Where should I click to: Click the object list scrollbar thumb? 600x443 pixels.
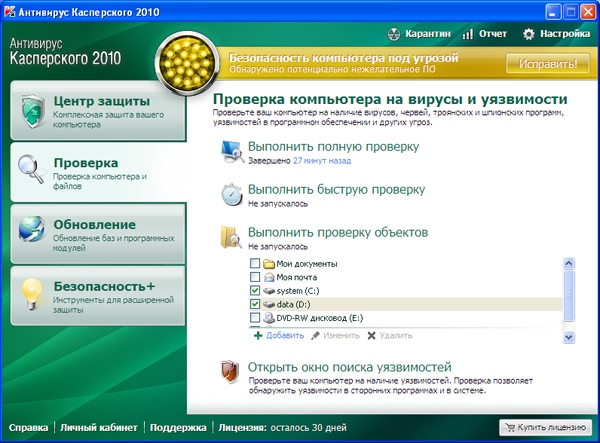point(569,295)
